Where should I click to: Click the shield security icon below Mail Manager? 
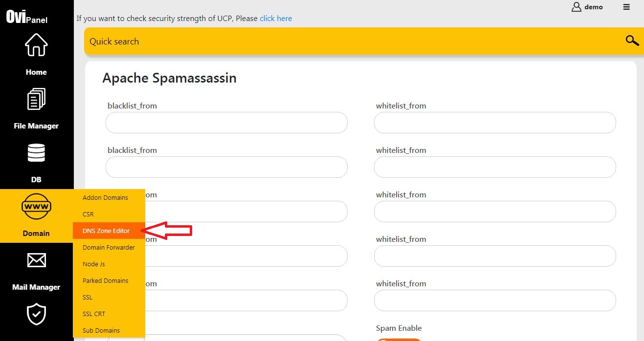click(x=36, y=314)
